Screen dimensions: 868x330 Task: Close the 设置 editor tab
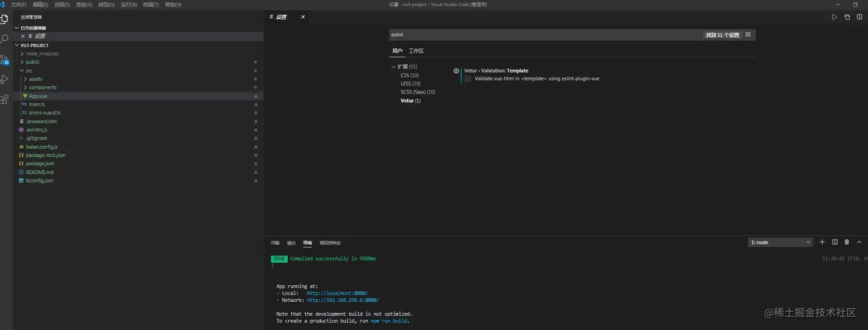[303, 17]
